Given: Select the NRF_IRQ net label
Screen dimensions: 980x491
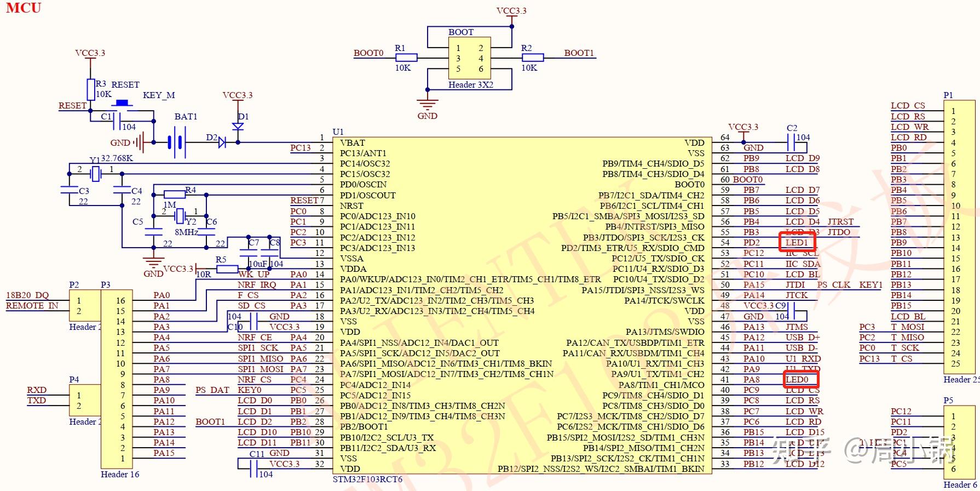Looking at the screenshot, I should coord(257,285).
